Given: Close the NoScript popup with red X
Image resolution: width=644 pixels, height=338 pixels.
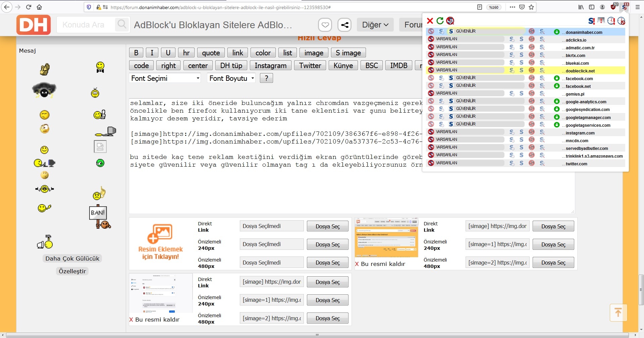Looking at the screenshot, I should point(430,21).
